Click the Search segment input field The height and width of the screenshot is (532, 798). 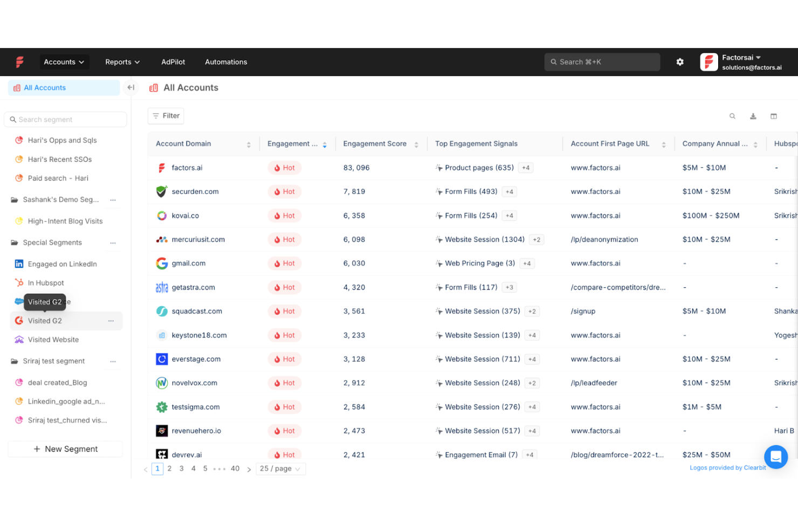click(65, 119)
